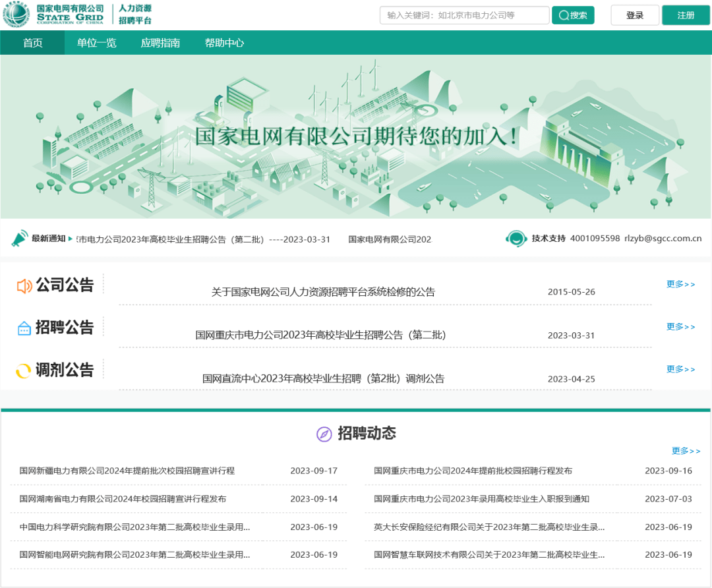Click the orange speaker icon beside 公司公告

click(x=24, y=286)
